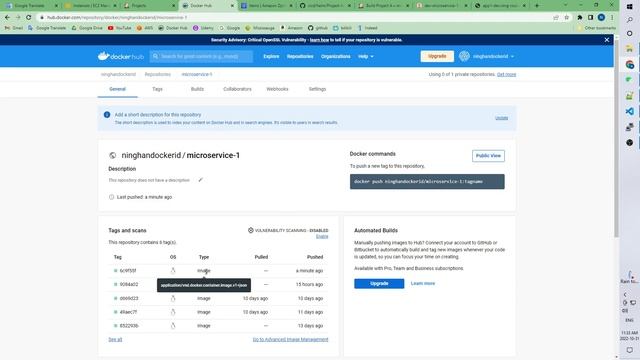Open Repositories in the top navigation
Viewport: 640px width, 360px height.
click(x=300, y=56)
